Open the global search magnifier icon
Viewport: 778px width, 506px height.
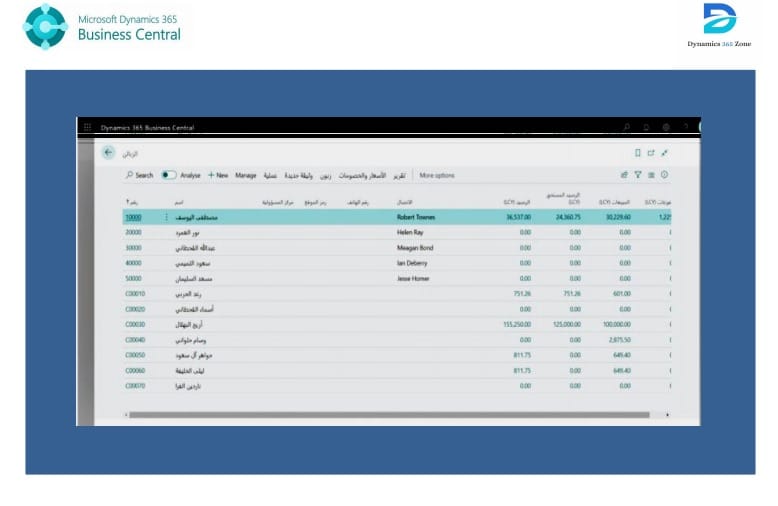(x=627, y=127)
